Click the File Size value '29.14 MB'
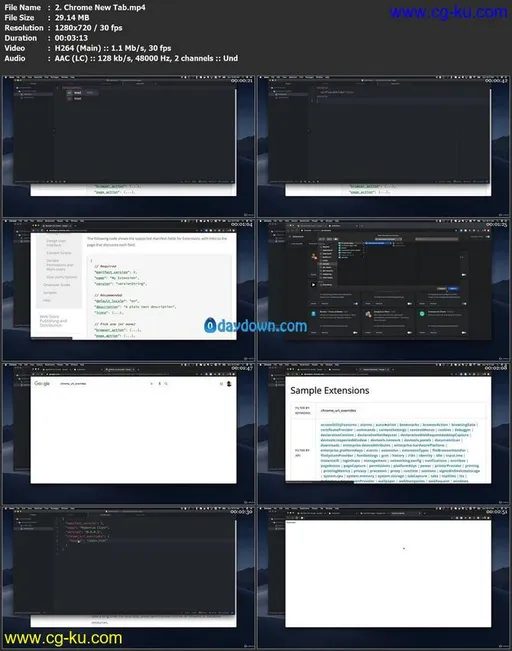 72,17
